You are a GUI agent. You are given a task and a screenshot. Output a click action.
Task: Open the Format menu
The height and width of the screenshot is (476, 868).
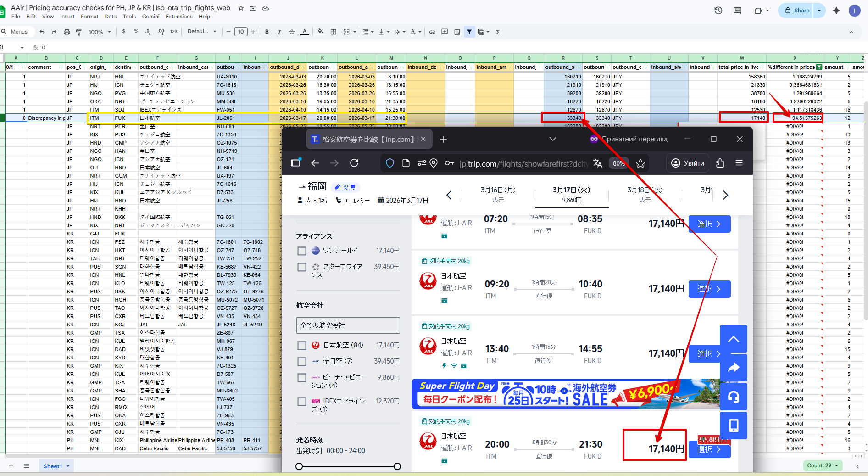(x=89, y=17)
